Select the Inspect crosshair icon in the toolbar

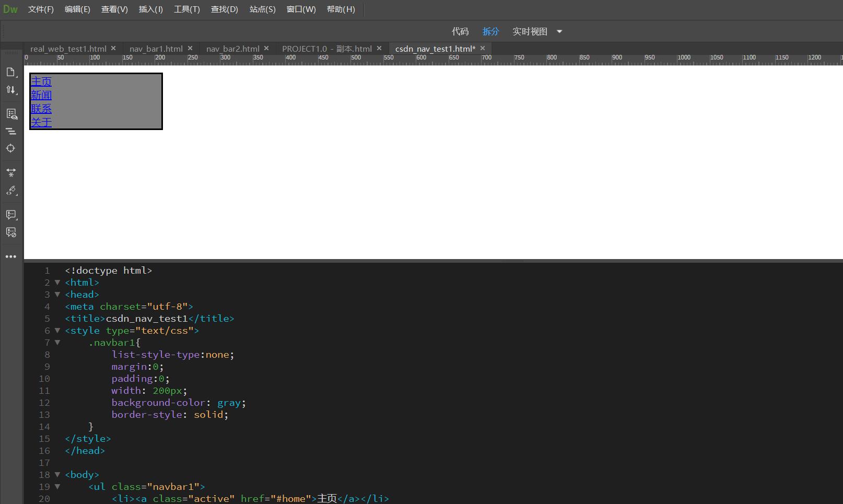[11, 148]
